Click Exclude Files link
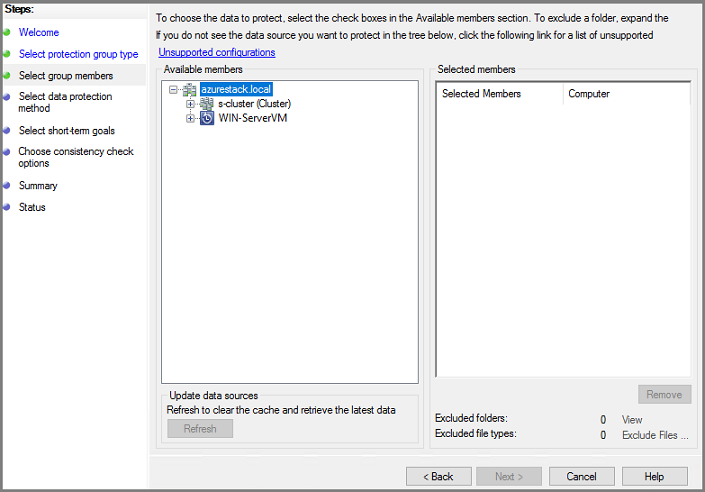The width and height of the screenshot is (705, 492). pyautogui.click(x=655, y=435)
